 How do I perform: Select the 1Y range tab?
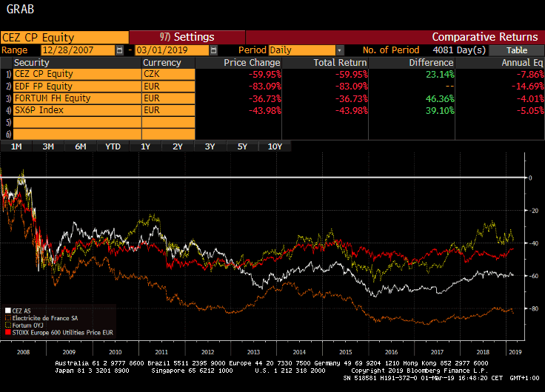click(145, 146)
